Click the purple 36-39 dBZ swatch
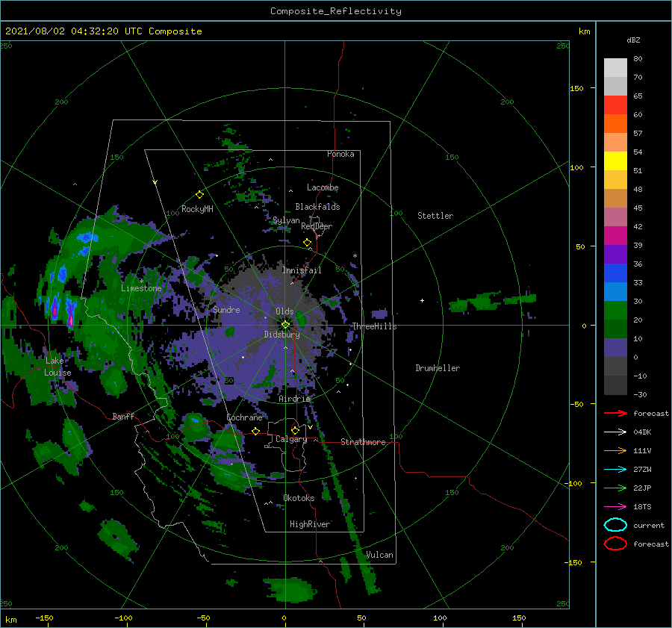 point(615,254)
